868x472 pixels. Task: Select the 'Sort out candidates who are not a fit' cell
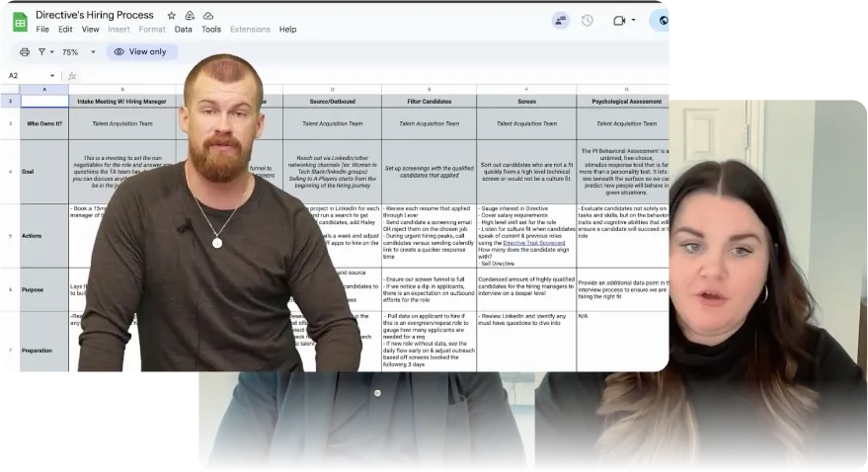tap(526, 172)
